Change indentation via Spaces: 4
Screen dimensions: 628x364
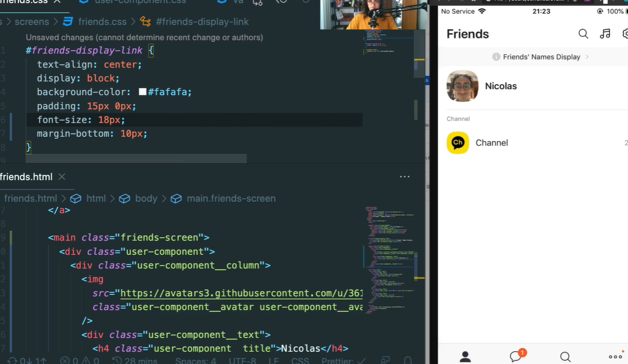[195, 360]
